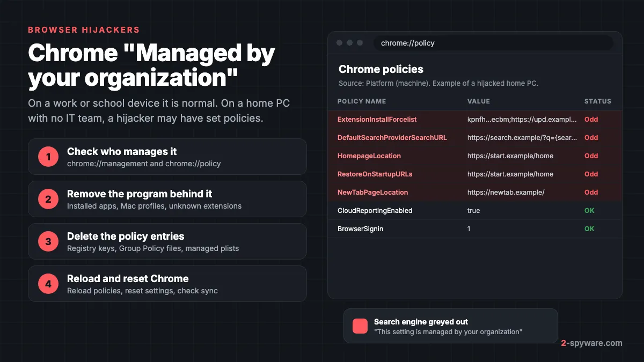Image resolution: width=644 pixels, height=362 pixels.
Task: Click the HomepageLocation value https://start.example/home
Action: [510, 156]
